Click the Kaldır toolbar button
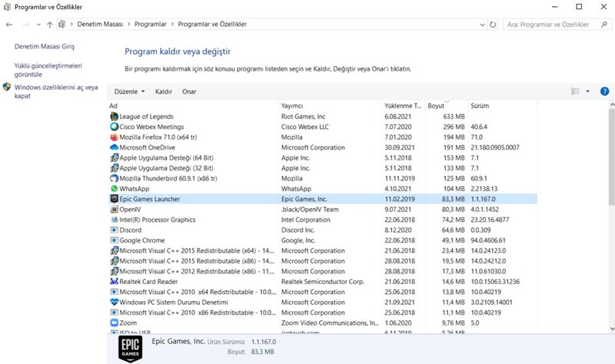 (x=164, y=91)
